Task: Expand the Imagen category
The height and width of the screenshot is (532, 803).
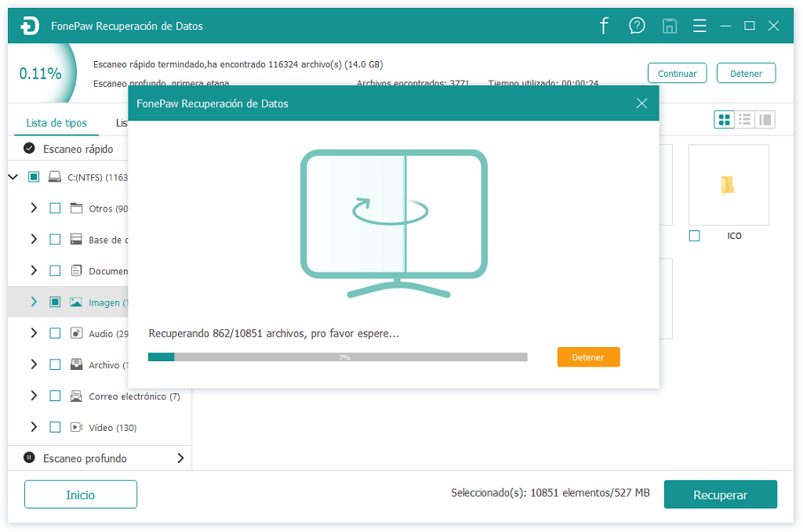Action: 34,302
